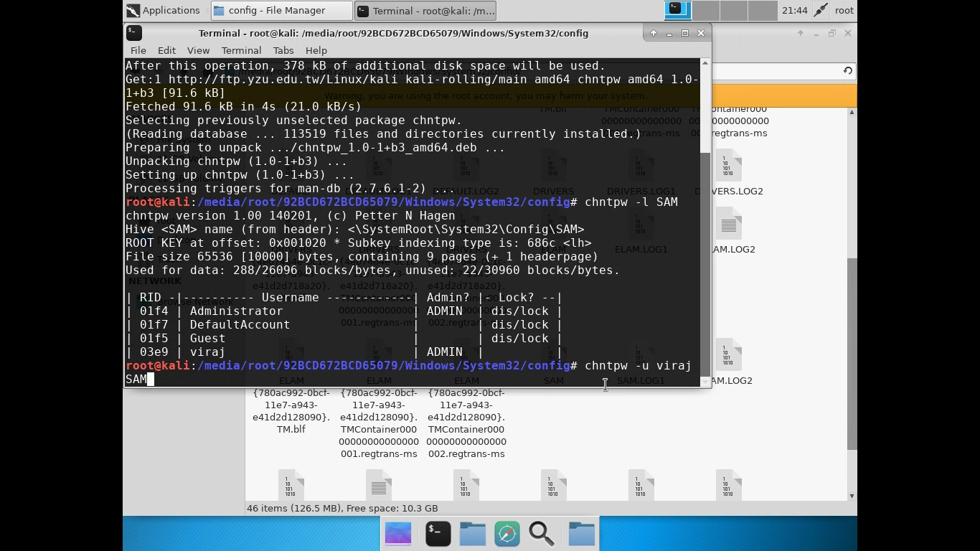Select the Terminal - root@kali taskbar button
The width and height of the screenshot is (980, 551).
tap(425, 10)
